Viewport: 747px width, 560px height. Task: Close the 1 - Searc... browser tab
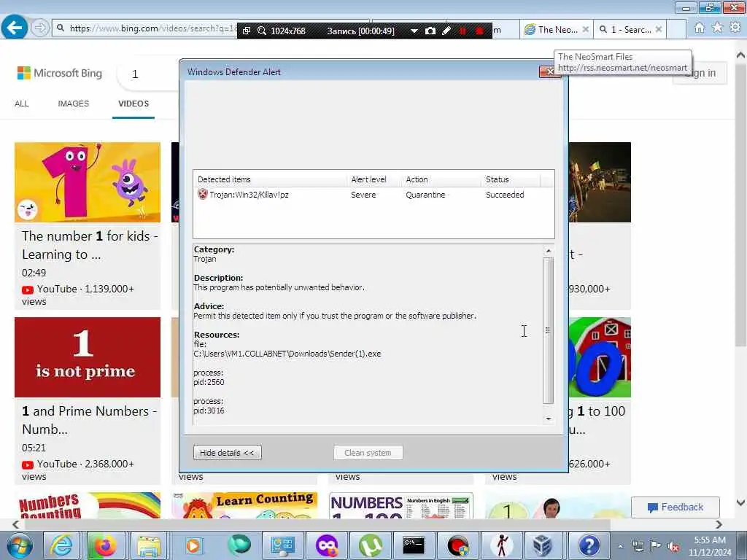tap(659, 29)
